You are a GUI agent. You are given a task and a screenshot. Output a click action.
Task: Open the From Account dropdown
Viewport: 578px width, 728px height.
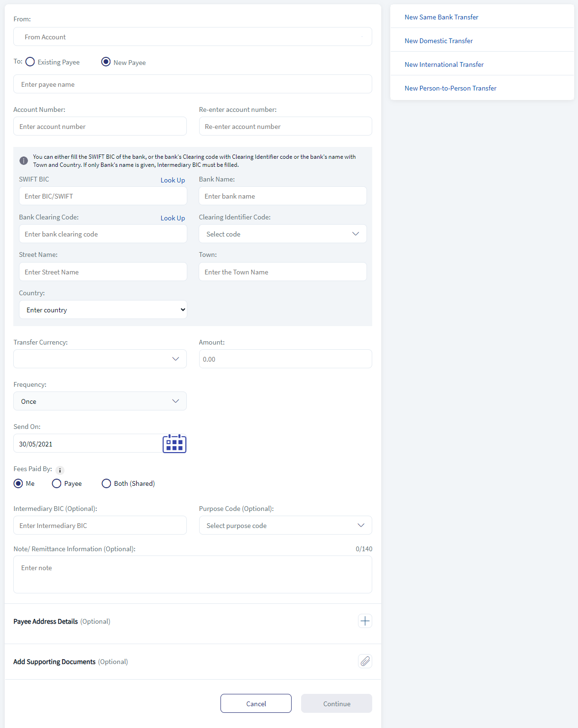(x=193, y=36)
